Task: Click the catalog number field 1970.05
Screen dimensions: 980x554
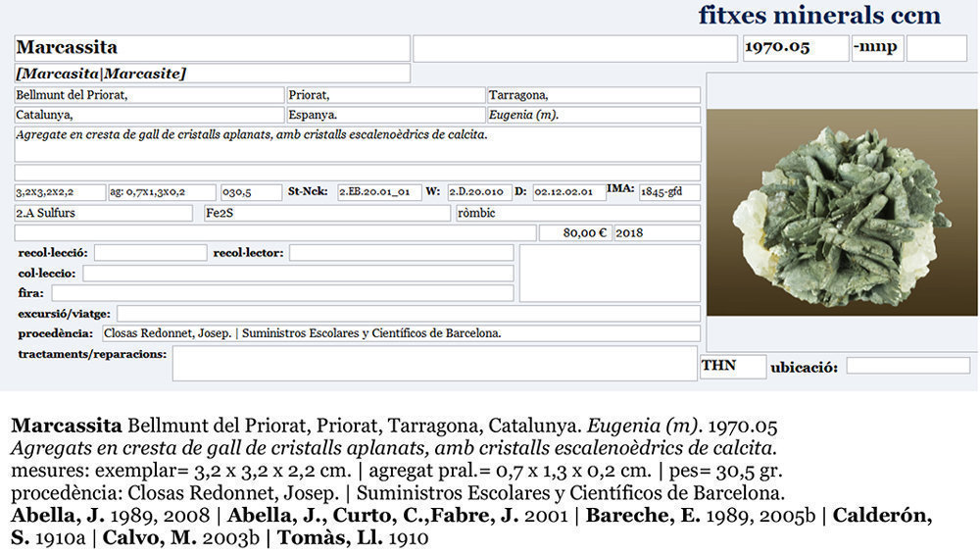Action: pos(796,48)
